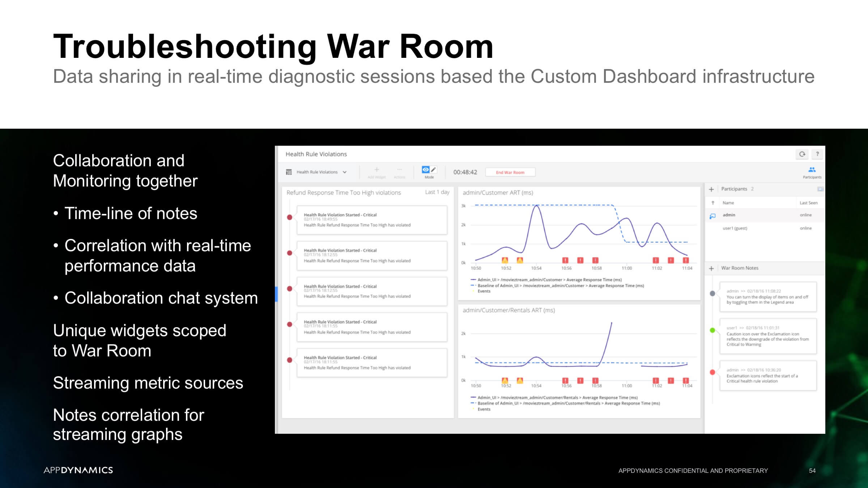The image size is (868, 488).
Task: Click the admin/Customer/Rentals ART (ms) widget title
Action: click(x=509, y=310)
